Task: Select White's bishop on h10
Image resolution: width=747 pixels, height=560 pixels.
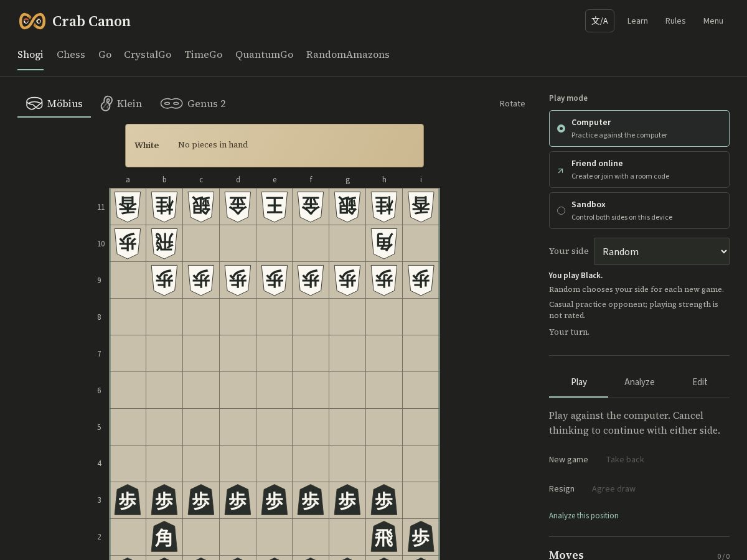Action: [x=384, y=243]
